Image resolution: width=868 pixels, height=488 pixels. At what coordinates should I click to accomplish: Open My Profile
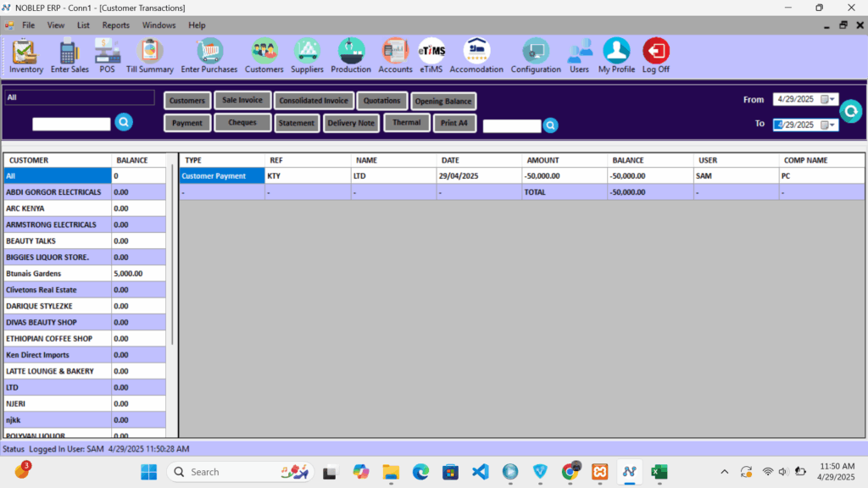tap(616, 55)
